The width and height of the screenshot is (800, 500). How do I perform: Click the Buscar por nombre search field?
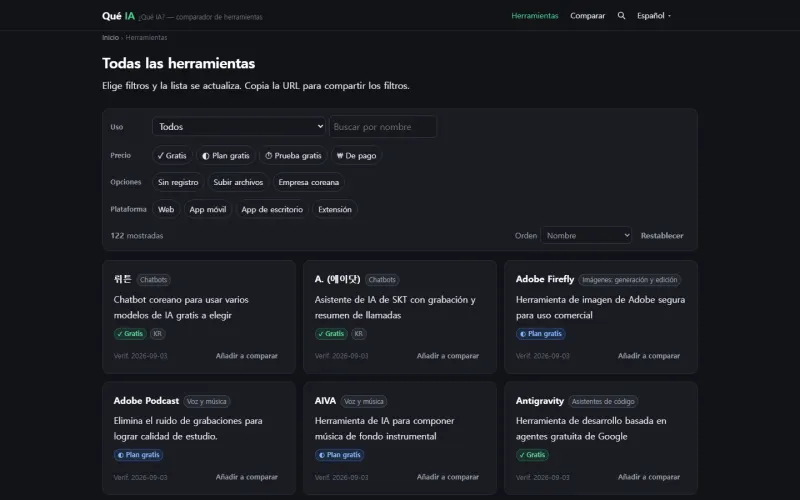tap(383, 127)
